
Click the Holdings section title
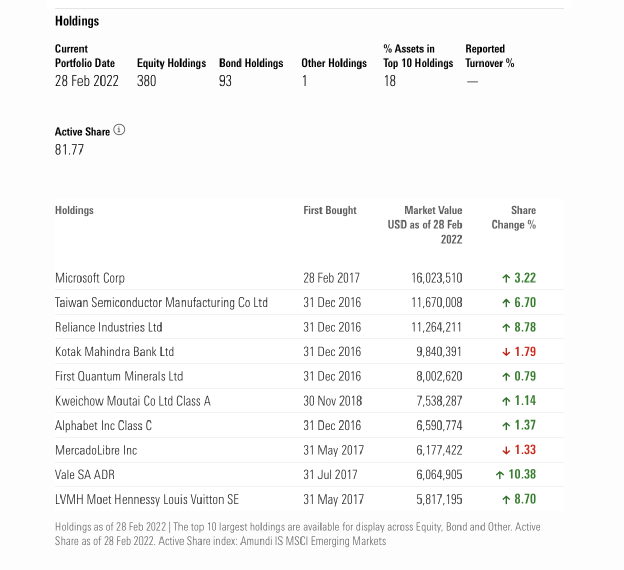(x=77, y=21)
